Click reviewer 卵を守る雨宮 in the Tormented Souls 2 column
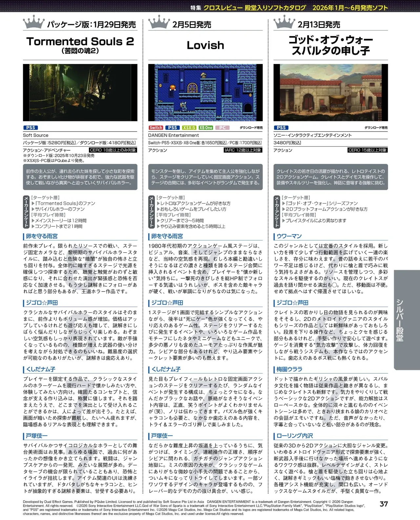Viewport: 420px width, 520px height. (41, 236)
